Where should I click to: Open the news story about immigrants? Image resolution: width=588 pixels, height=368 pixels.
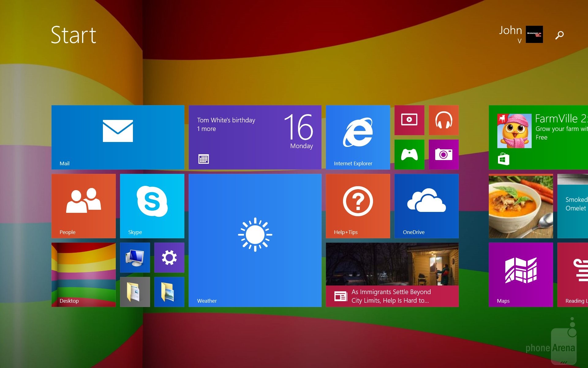coord(392,274)
